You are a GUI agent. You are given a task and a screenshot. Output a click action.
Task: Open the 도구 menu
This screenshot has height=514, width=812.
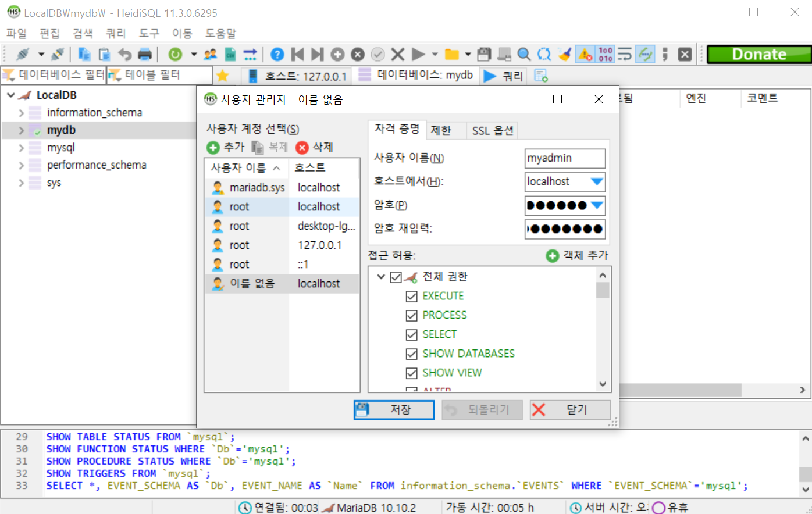click(x=149, y=33)
